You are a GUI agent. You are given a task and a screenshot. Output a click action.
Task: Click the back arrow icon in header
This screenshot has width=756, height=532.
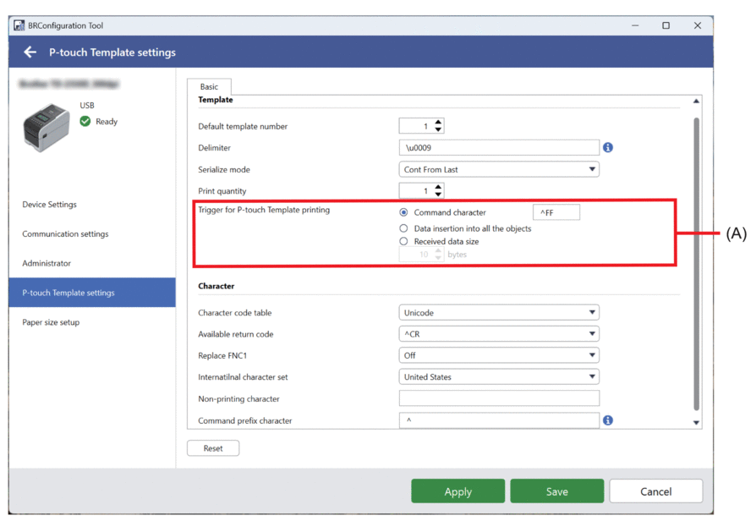pos(30,52)
